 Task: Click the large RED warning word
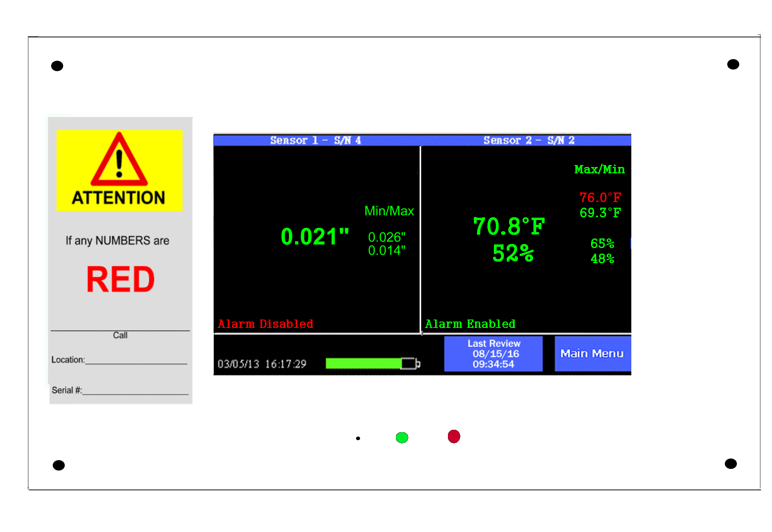coord(120,279)
